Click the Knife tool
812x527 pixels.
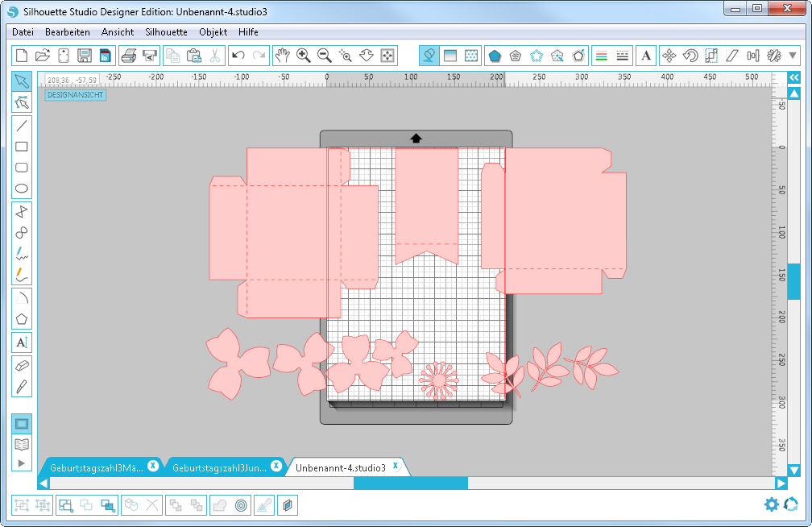click(22, 386)
